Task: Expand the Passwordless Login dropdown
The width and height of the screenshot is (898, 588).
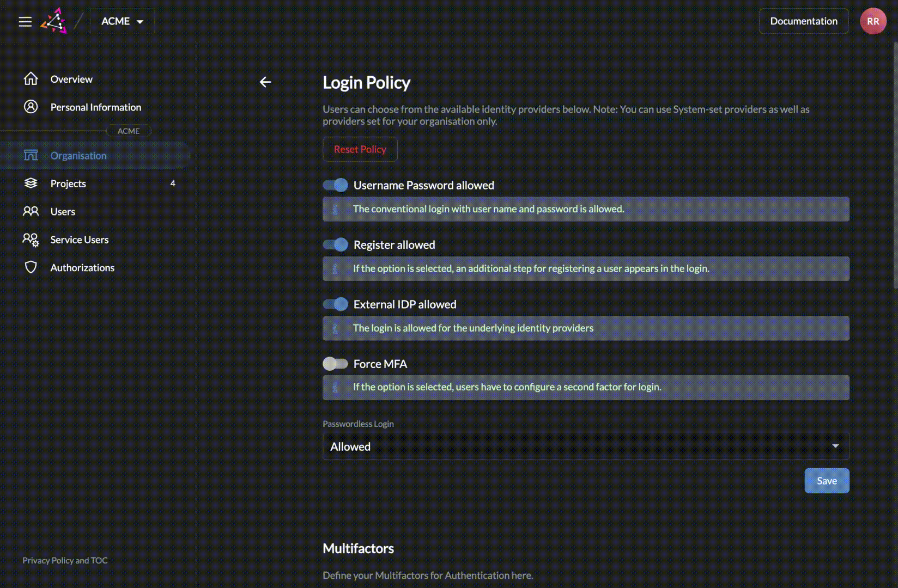Action: (586, 446)
